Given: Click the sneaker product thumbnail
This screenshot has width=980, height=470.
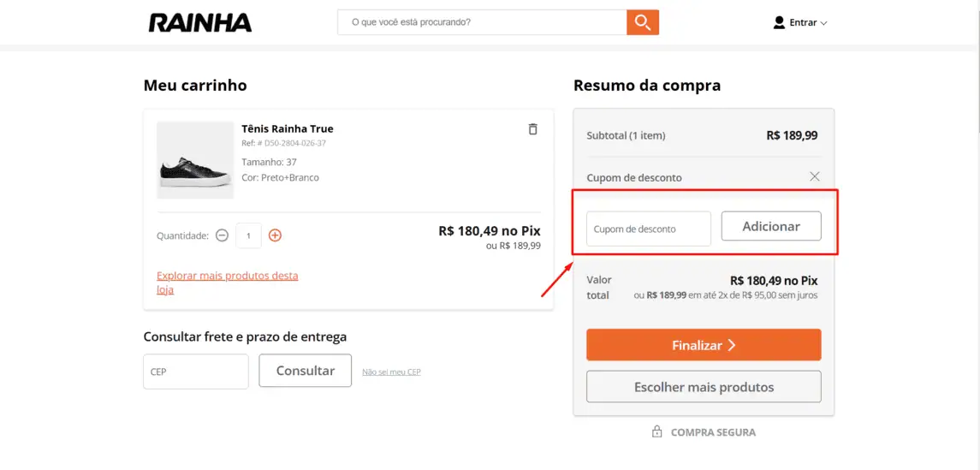Looking at the screenshot, I should (195, 161).
